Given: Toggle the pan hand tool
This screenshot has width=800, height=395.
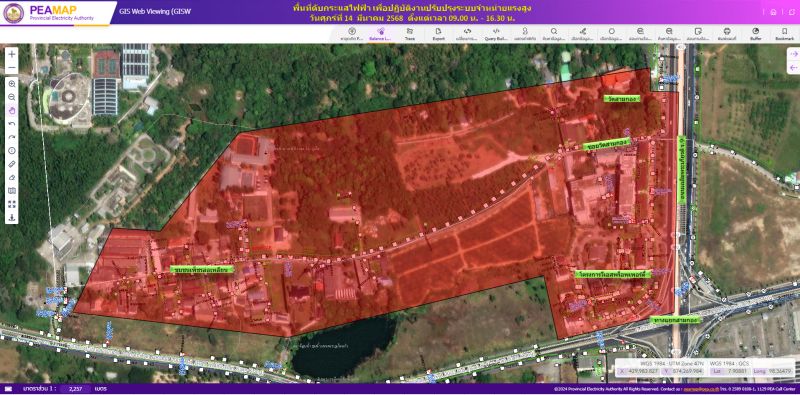Looking at the screenshot, I should pos(12,110).
